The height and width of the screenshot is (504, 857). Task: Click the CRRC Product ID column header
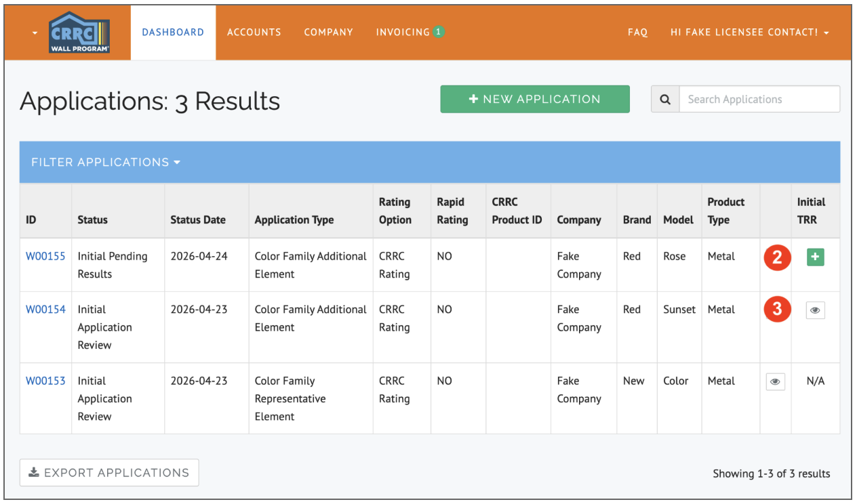coord(517,211)
